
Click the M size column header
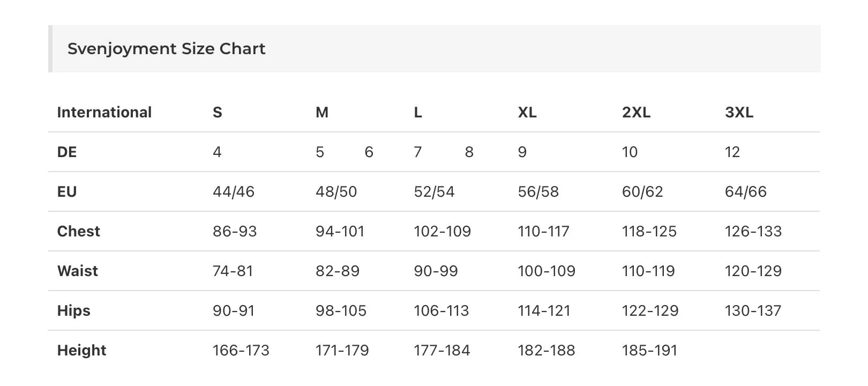322,112
